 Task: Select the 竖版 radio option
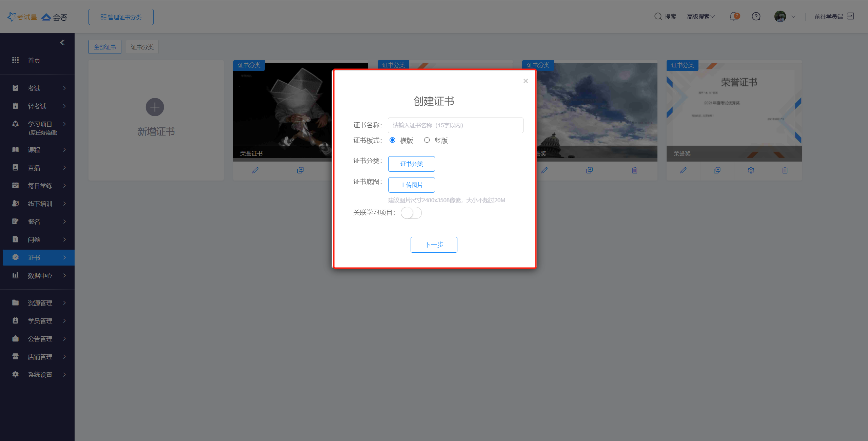tap(427, 140)
